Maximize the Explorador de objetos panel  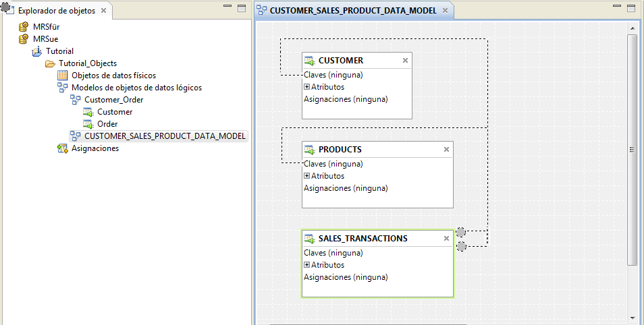242,8
